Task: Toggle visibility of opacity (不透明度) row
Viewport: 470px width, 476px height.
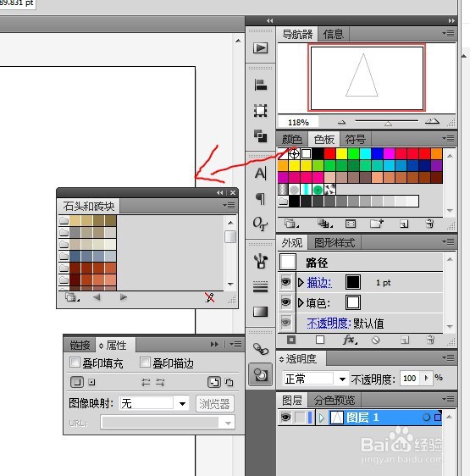Action: point(285,323)
